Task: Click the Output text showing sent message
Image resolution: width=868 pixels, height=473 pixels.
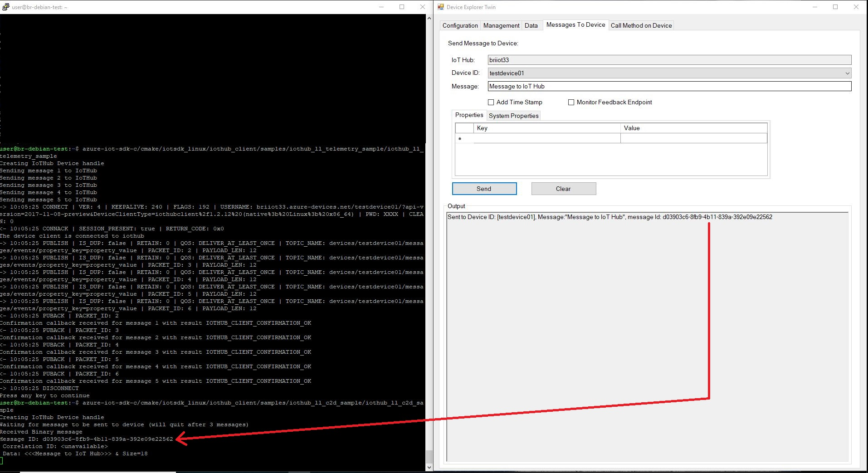Action: coord(610,217)
